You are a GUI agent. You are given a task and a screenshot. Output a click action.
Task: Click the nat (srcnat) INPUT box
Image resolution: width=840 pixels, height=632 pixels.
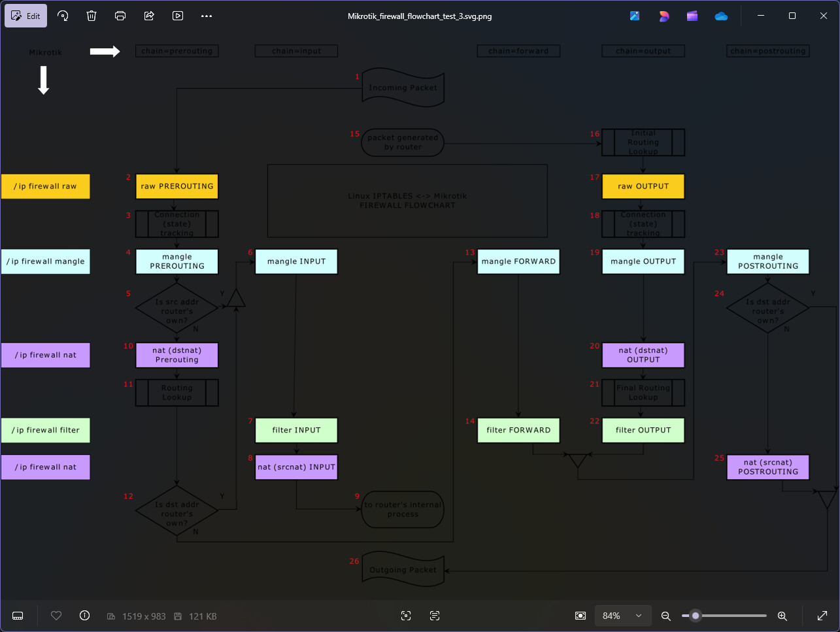tap(296, 467)
